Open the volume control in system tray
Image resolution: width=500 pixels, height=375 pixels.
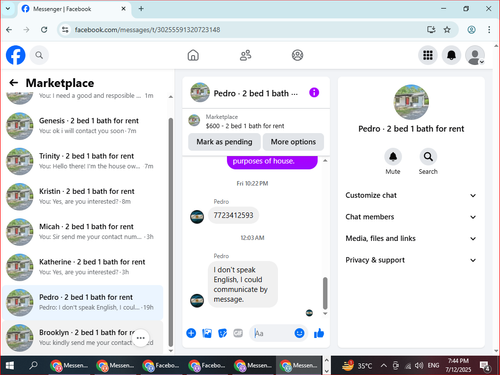coord(419,366)
